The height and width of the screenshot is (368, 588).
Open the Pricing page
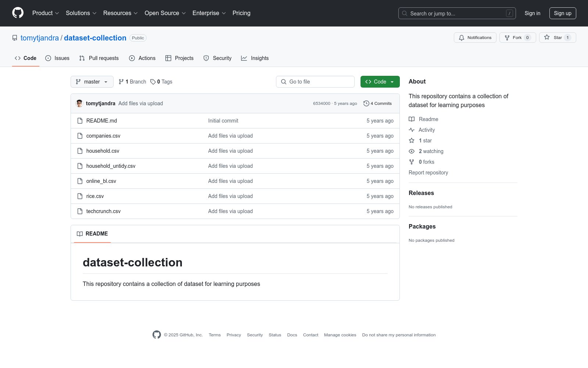(x=241, y=13)
